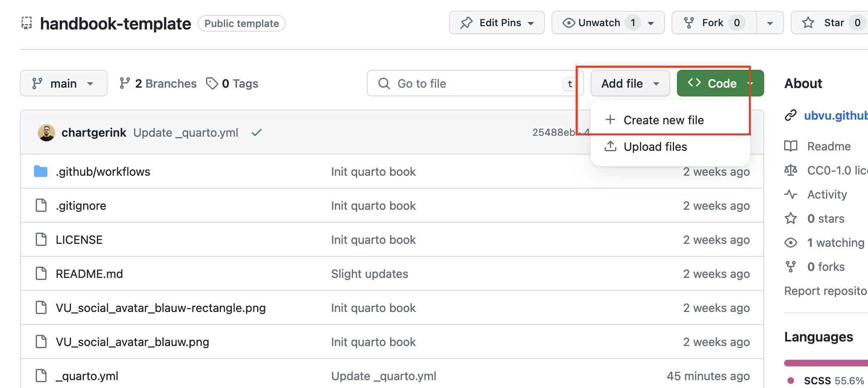The image size is (868, 388).
Task: Click the .github/workflows folder icon
Action: (x=41, y=171)
